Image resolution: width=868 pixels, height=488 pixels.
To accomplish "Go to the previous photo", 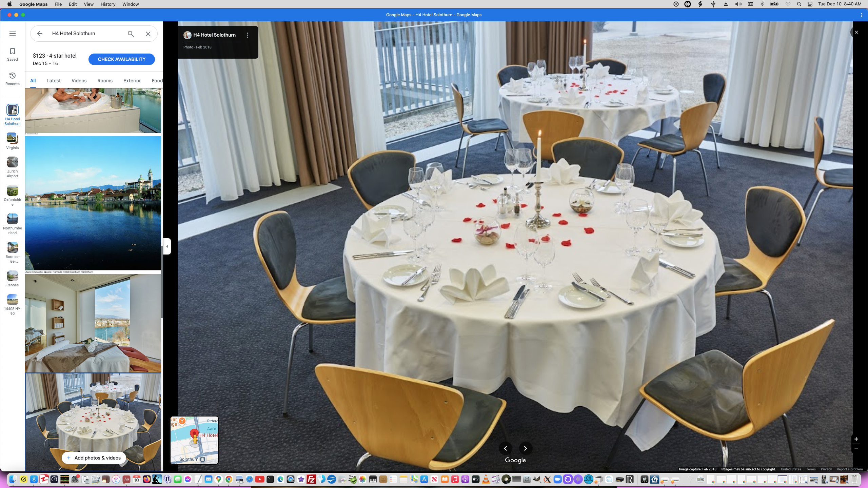I will click(x=505, y=448).
